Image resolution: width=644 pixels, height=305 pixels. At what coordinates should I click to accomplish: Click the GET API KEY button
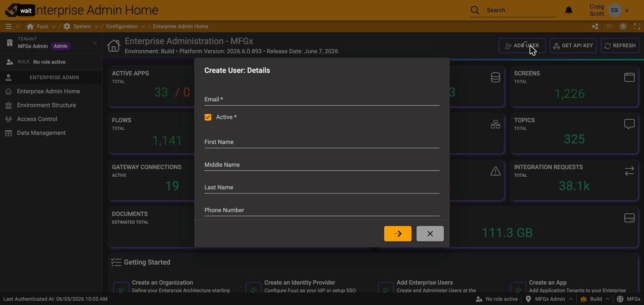click(573, 46)
